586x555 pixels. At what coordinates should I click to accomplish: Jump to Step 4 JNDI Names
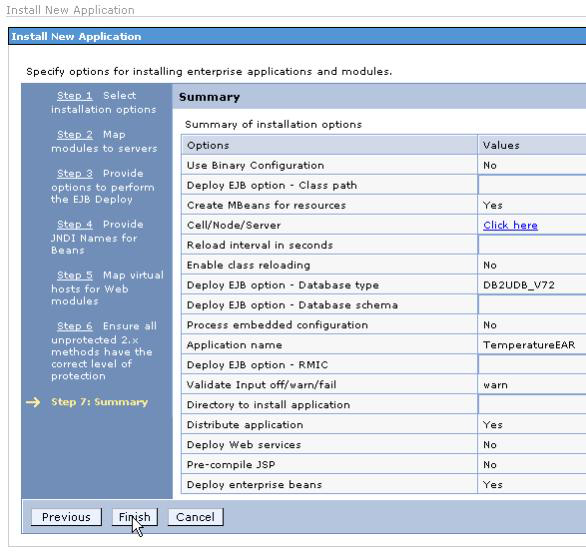point(75,224)
